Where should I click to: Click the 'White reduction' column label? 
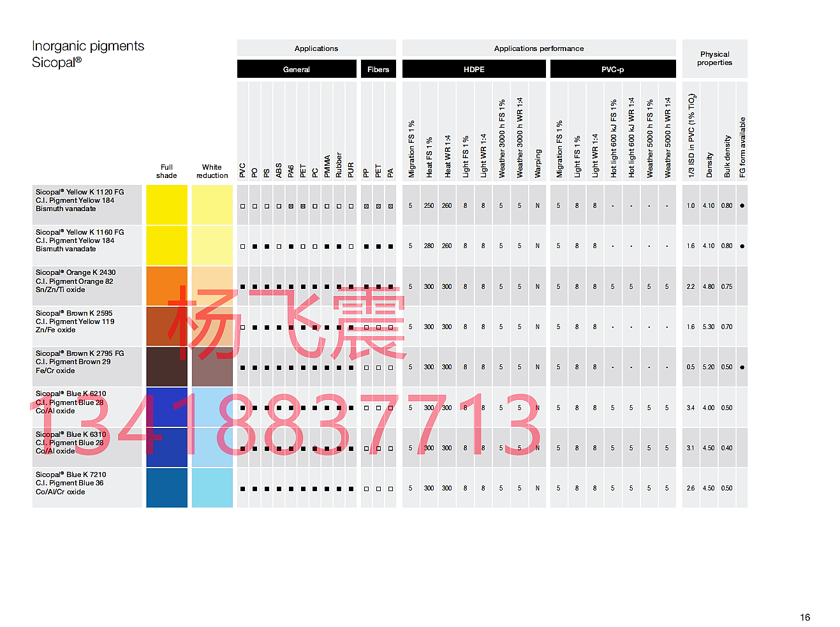(x=212, y=172)
